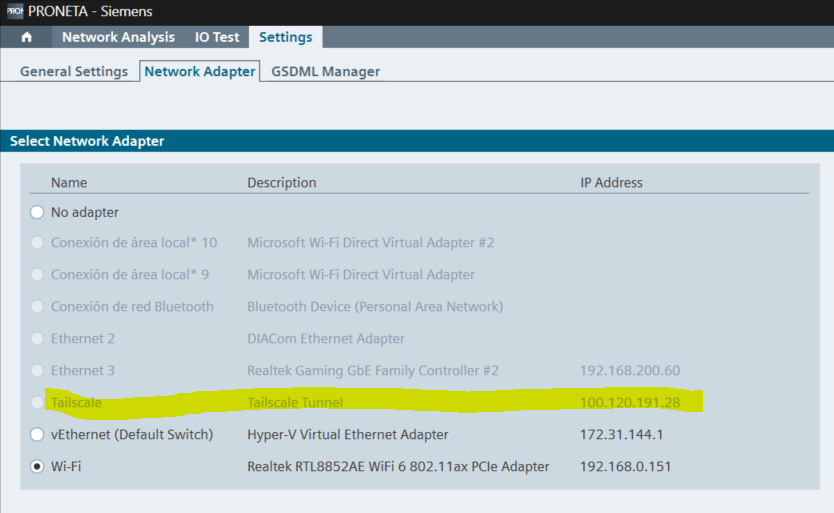
Task: Select the Wi-Fi adapter radio button
Action: pos(37,467)
